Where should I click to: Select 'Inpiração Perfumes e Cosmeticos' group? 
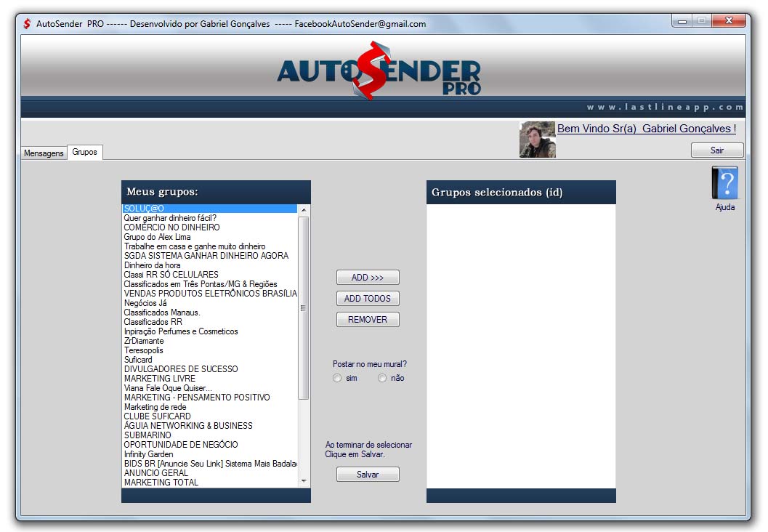[210, 331]
